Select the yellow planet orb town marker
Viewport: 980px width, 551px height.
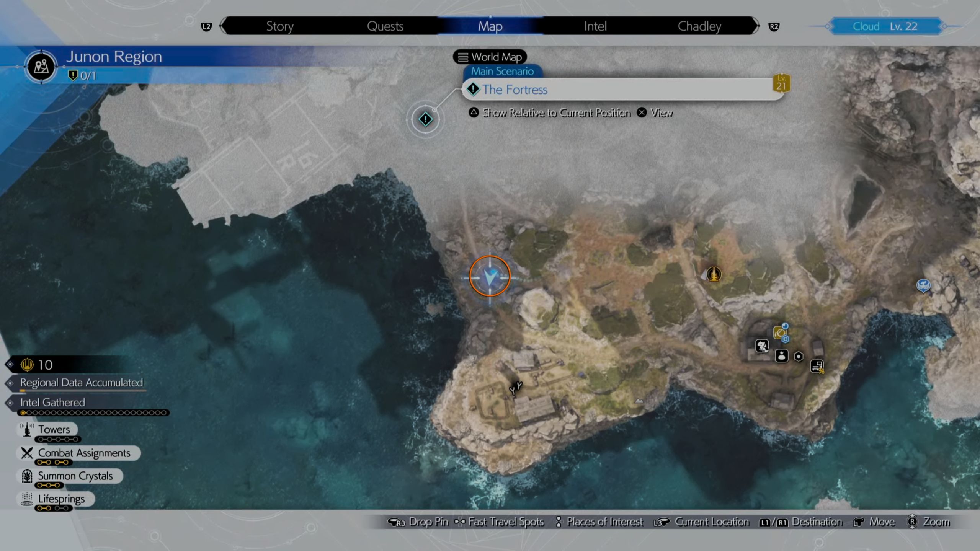[x=779, y=333]
